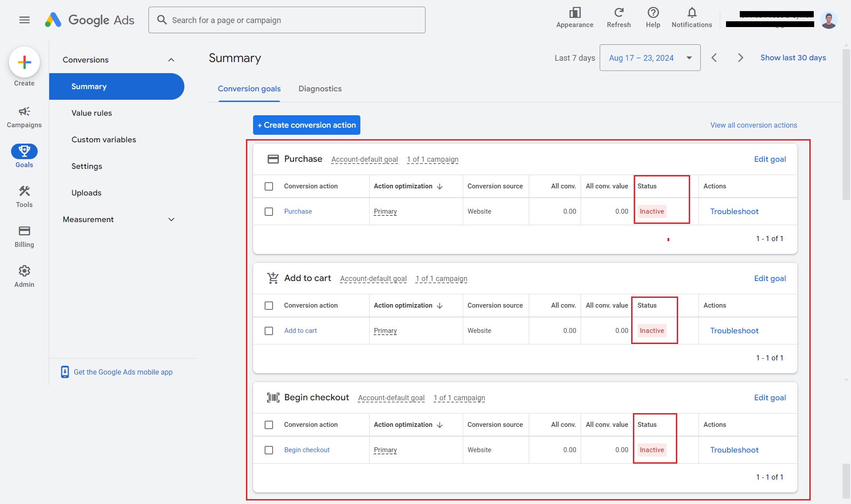Screen dimensions: 851x504
Task: Troubleshoot the Begin checkout action
Action: [x=734, y=450]
